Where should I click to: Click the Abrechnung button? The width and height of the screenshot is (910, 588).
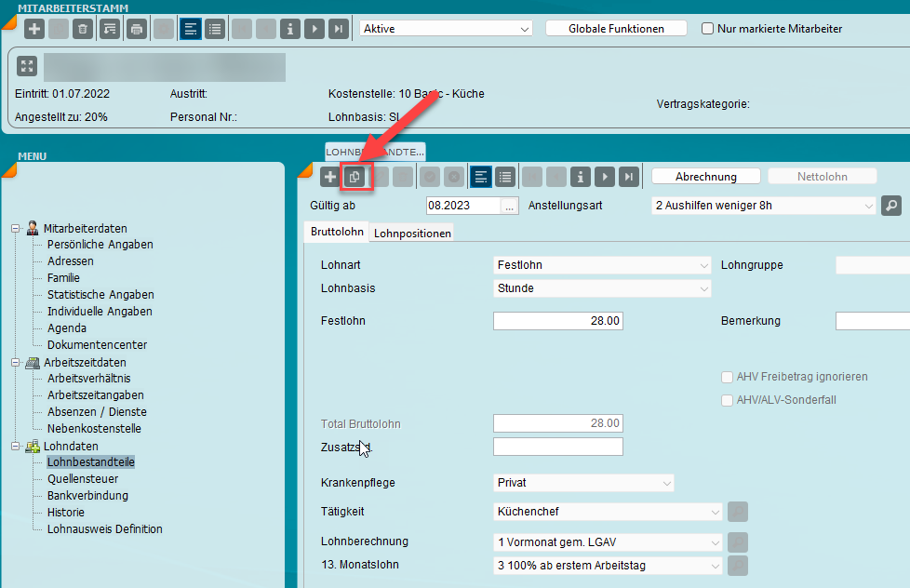click(x=705, y=177)
